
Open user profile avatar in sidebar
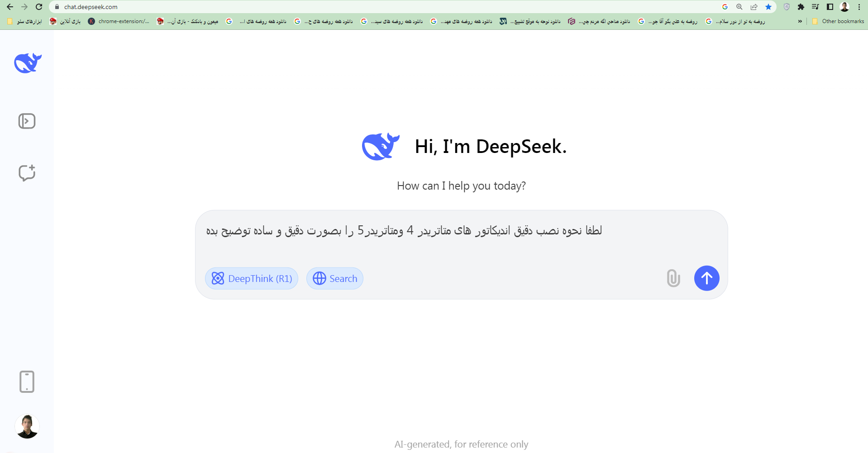[27, 426]
